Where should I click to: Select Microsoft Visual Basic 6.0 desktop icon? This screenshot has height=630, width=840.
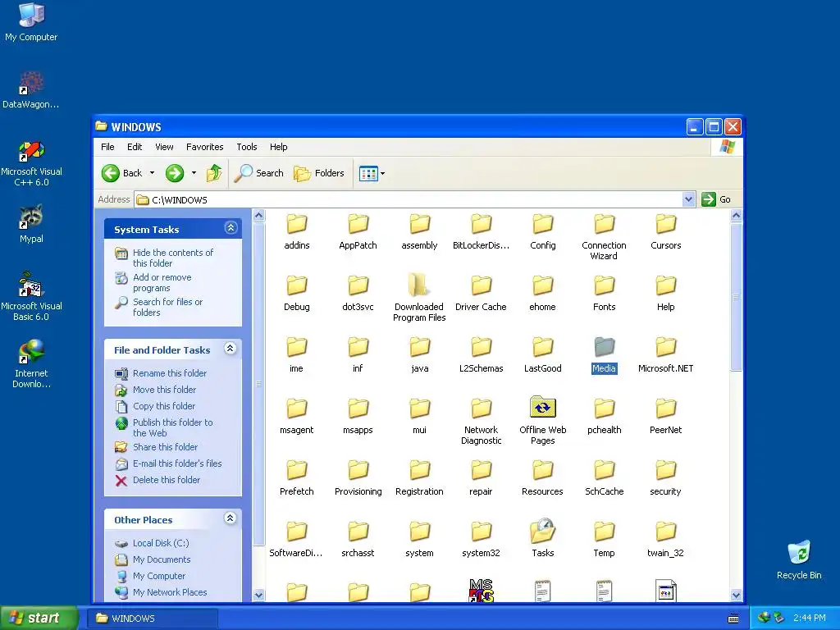31,297
